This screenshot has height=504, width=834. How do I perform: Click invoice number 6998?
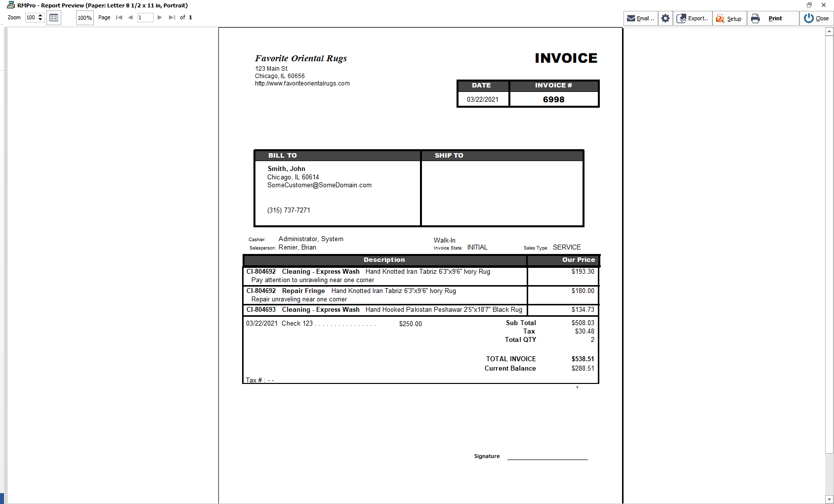pos(553,99)
